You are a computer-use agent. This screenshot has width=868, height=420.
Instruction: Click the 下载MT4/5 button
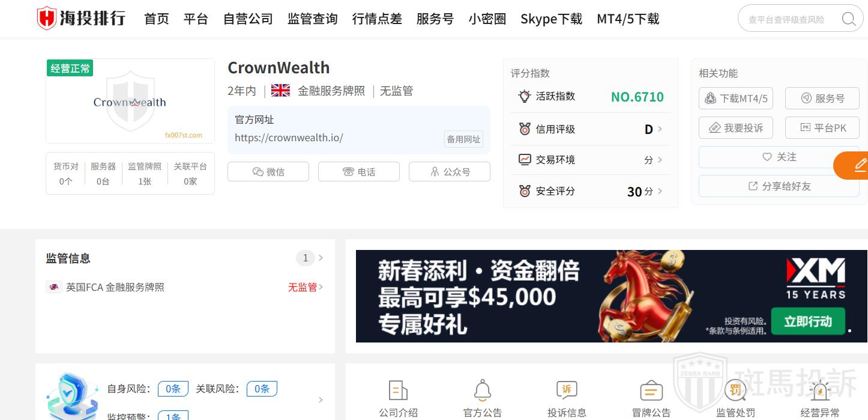coord(735,99)
